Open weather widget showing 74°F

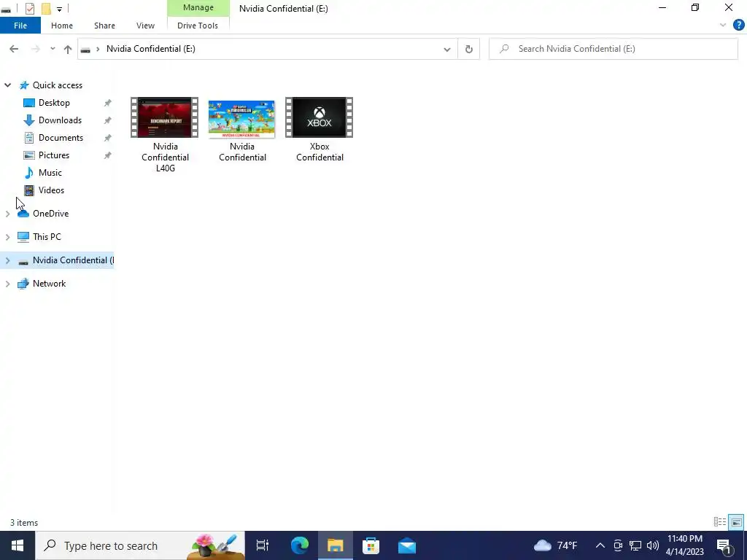coord(555,545)
